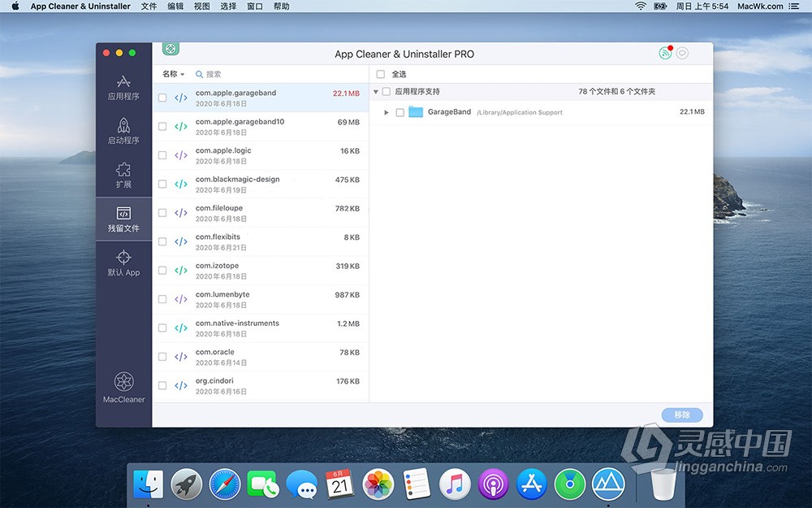Check the com.flexibits checkbox

162,241
